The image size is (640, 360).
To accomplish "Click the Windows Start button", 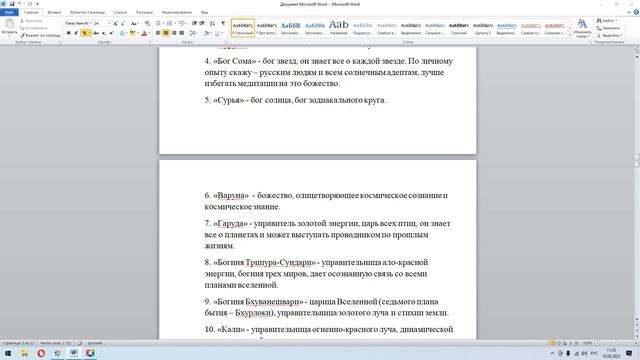I will coord(8,353).
